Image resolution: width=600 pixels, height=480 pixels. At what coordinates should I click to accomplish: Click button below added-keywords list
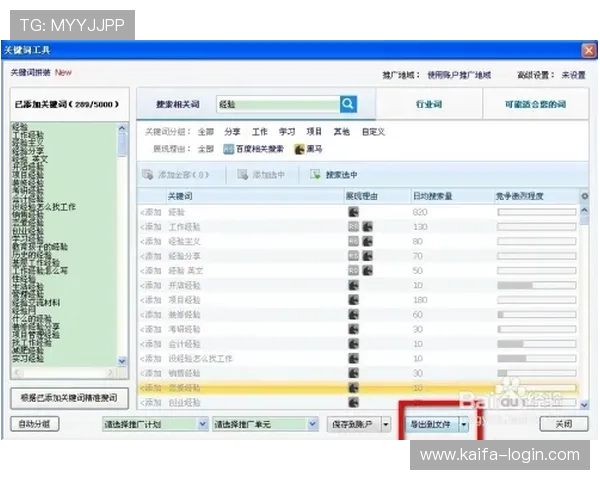pos(69,398)
